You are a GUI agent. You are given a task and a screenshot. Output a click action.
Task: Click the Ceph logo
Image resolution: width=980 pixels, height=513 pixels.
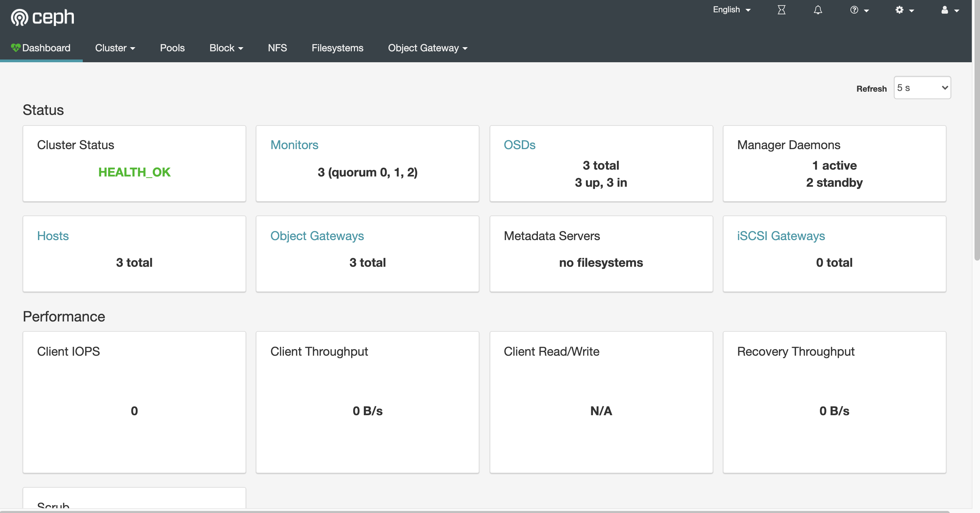(43, 17)
